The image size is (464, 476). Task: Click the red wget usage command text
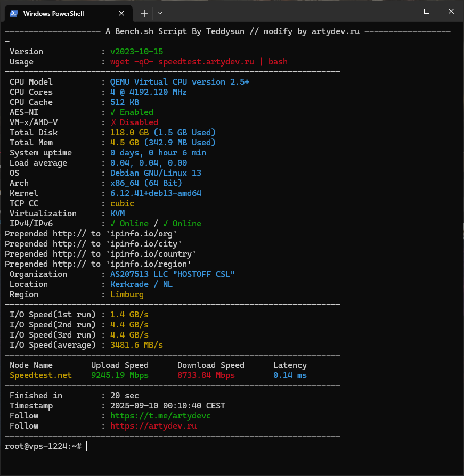[x=198, y=62]
